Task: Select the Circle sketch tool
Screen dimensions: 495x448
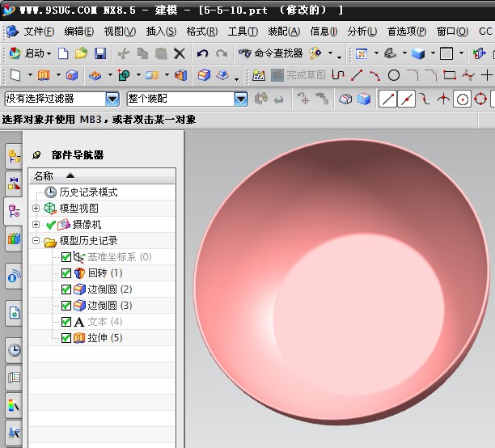Action: [394, 75]
